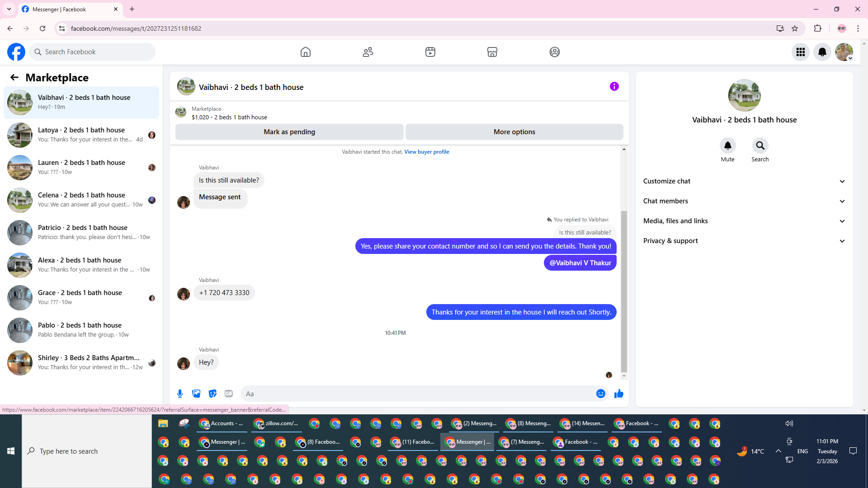The height and width of the screenshot is (488, 868).
Task: Open the notifications bell in top bar
Action: 822,52
